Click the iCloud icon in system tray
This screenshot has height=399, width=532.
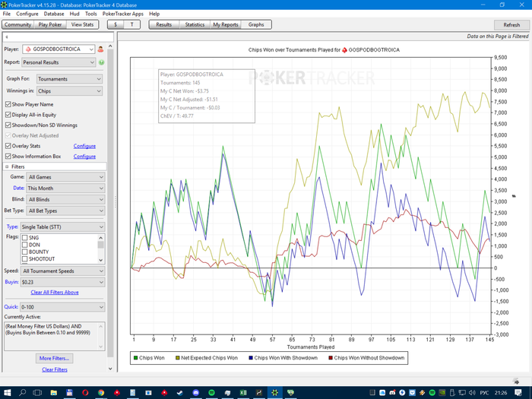382,393
